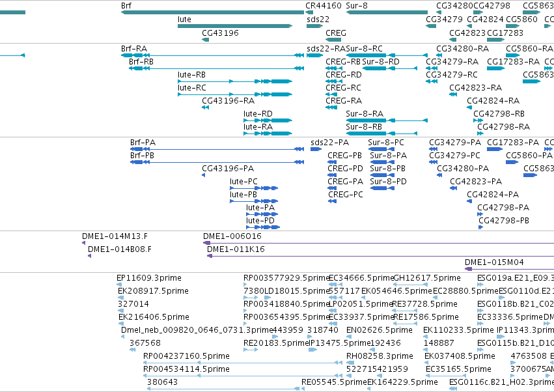This screenshot has height=392, width=554.
Task: Select the 367568 EST label
Action: (145, 343)
